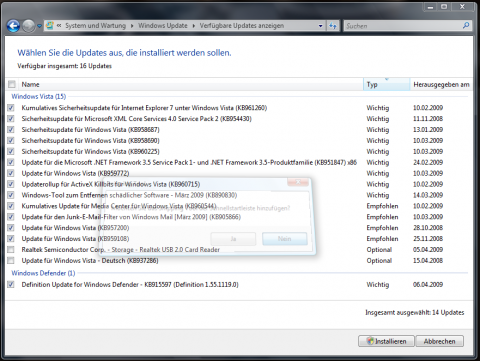Minimize the Windows Update window
This screenshot has height=361, width=480.
[x=431, y=7]
